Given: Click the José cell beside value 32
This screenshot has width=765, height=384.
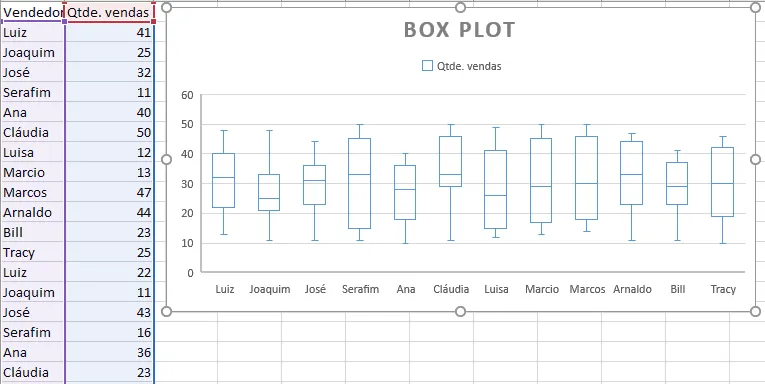Looking at the screenshot, I should tap(33, 72).
